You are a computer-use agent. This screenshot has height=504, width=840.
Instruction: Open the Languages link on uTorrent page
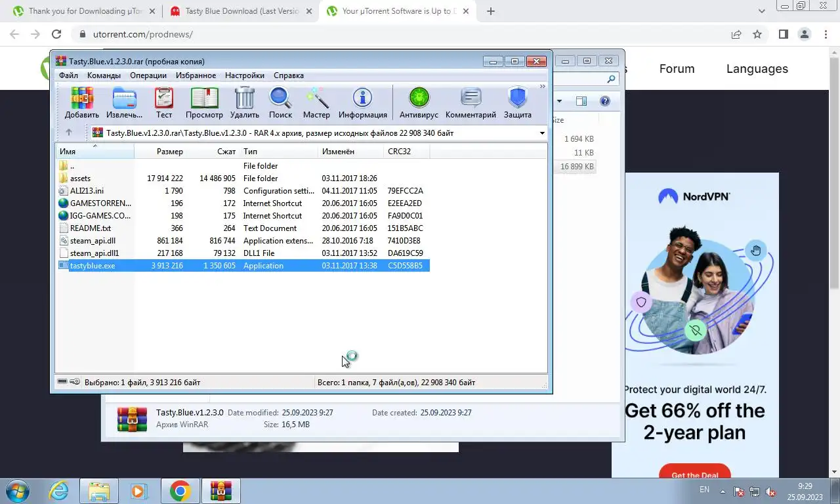(x=757, y=68)
